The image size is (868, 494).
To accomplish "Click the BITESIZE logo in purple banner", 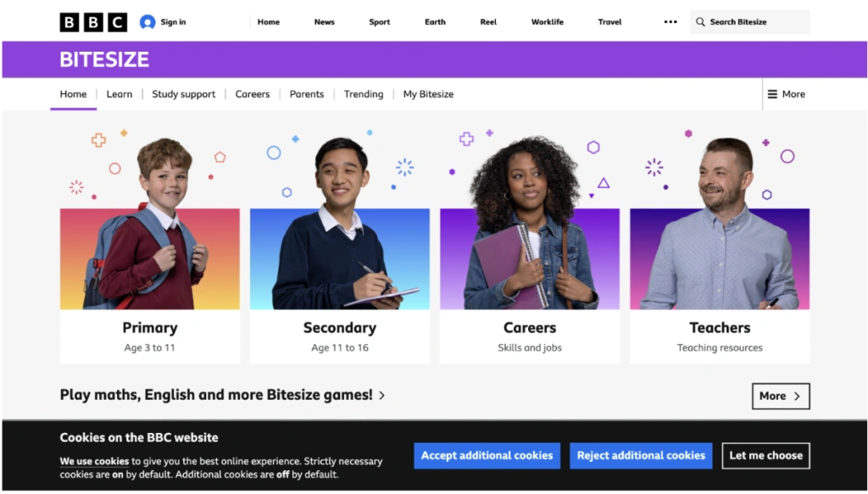I will pyautogui.click(x=104, y=59).
